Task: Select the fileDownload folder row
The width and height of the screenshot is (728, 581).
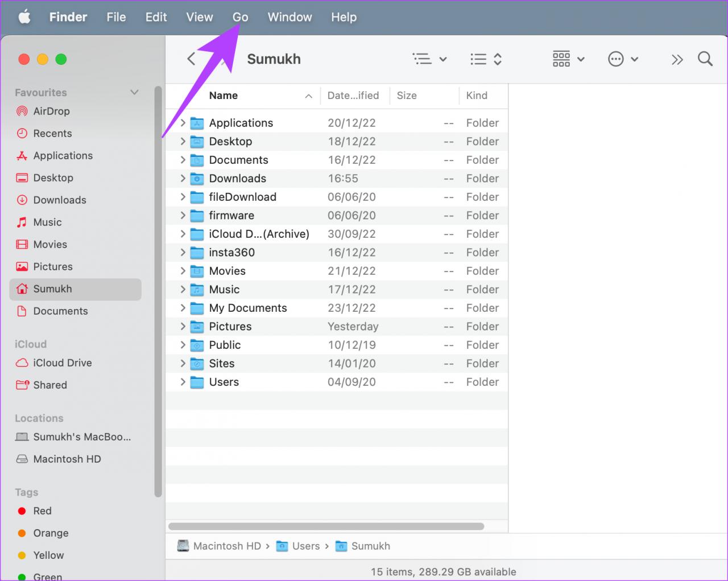Action: pos(337,197)
